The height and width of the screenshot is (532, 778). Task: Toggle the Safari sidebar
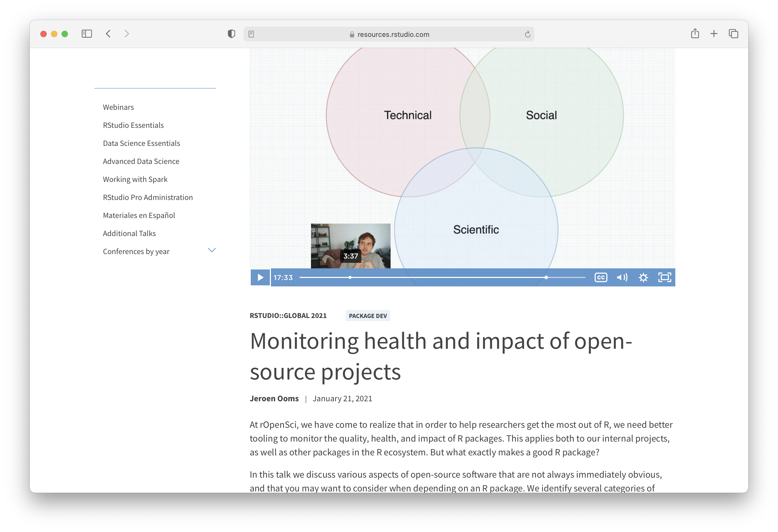tap(86, 33)
